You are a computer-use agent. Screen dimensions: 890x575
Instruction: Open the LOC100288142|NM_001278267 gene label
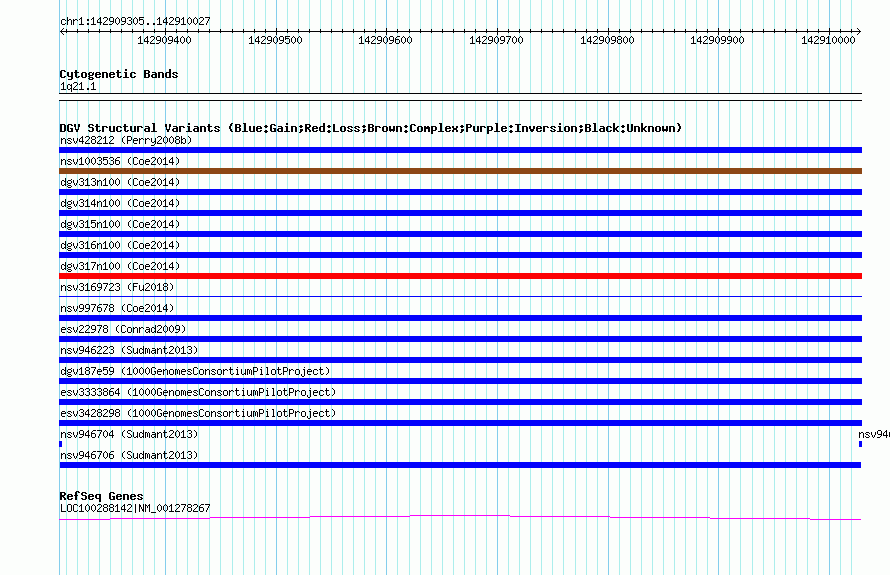pyautogui.click(x=135, y=508)
